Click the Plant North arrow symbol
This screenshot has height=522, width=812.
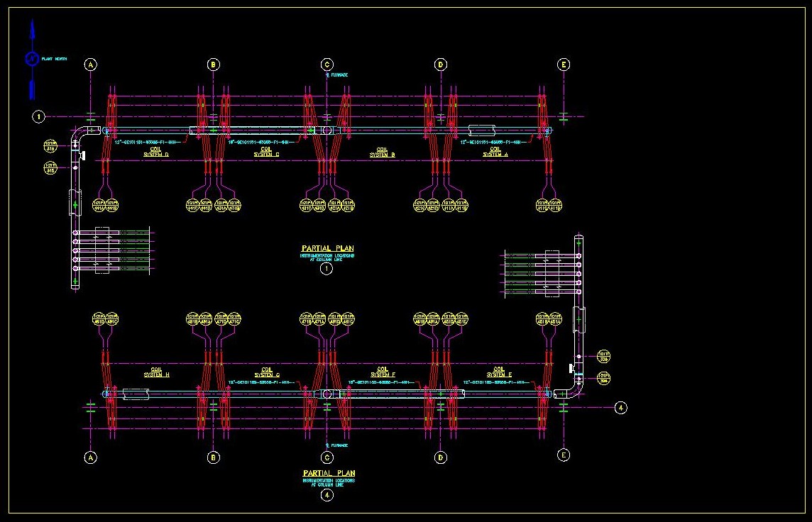32,59
